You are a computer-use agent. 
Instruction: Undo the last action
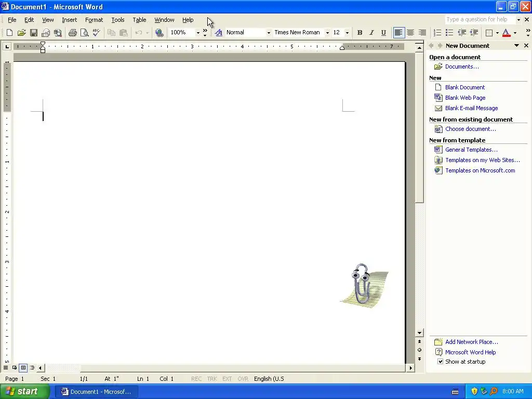tap(138, 33)
